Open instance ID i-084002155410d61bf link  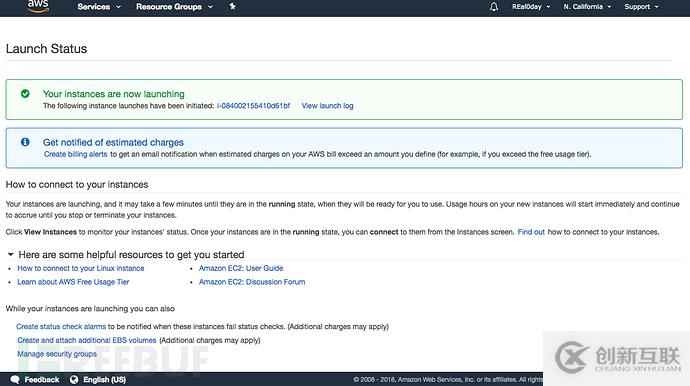tap(253, 106)
